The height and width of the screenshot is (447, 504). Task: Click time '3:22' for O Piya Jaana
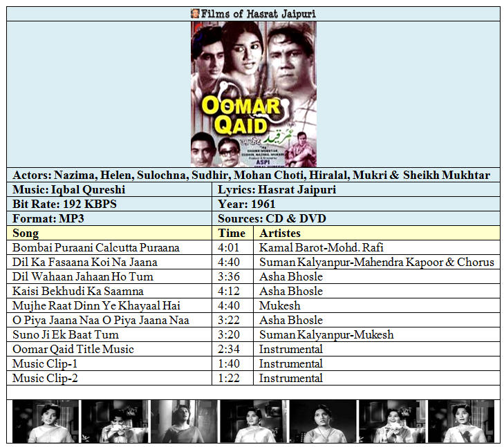click(229, 320)
